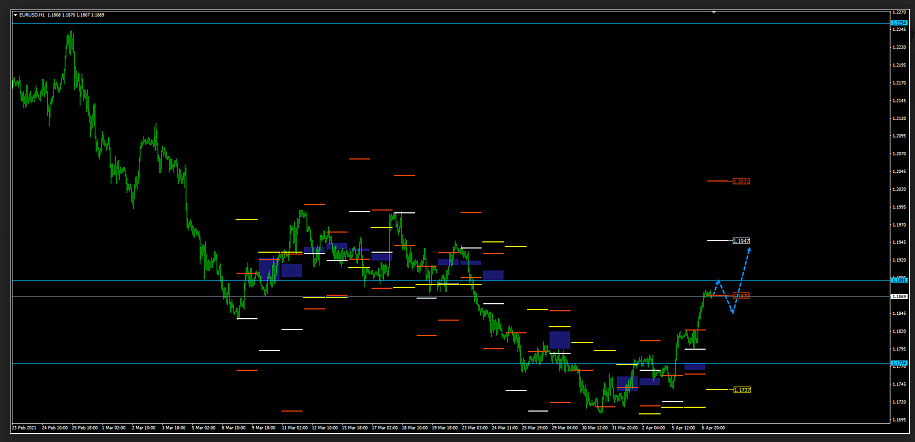
Task: Select the blue 1.1891 label on the price axis
Action: [x=899, y=281]
